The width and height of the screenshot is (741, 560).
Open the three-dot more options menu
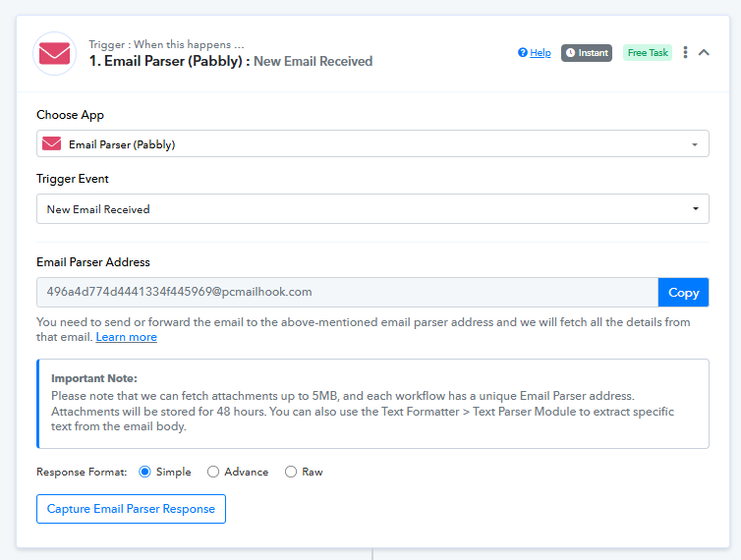[685, 53]
